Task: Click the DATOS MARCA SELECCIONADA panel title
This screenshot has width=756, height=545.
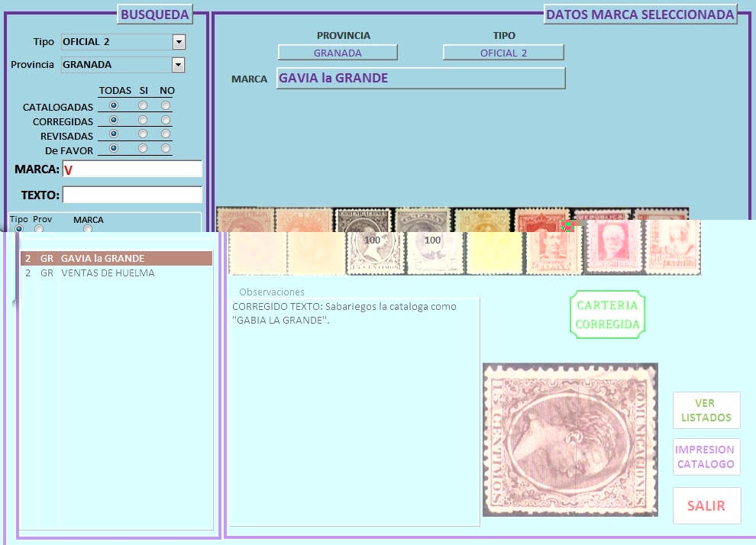Action: click(640, 15)
